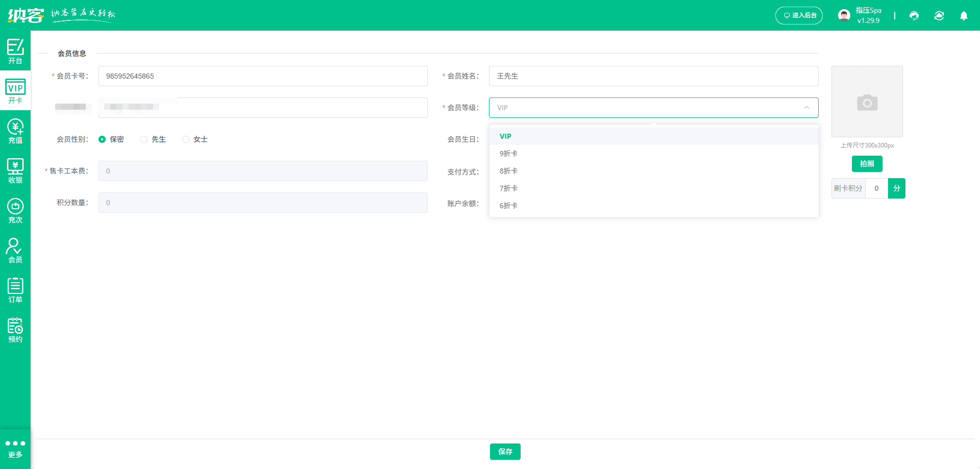Choose 7折卡 from the level dropdown
This screenshot has height=469, width=980.
click(508, 188)
